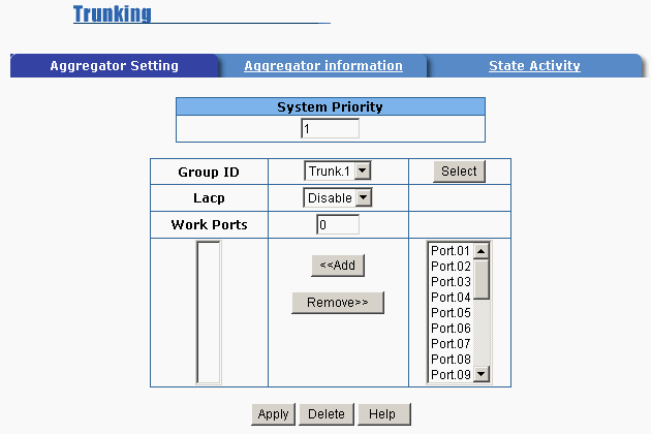This screenshot has height=434, width=651.
Task: Click the port list scroll up arrow
Action: point(481,251)
